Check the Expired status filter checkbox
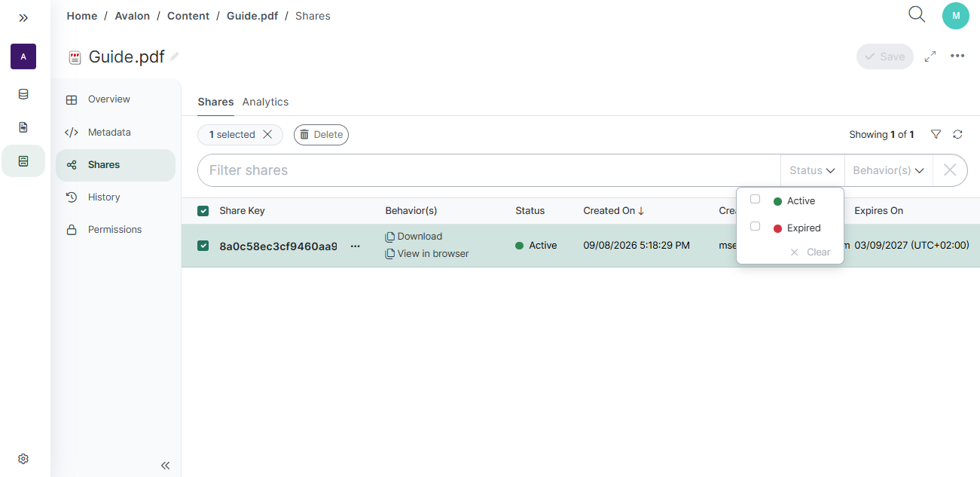980x477 pixels. 756,227
